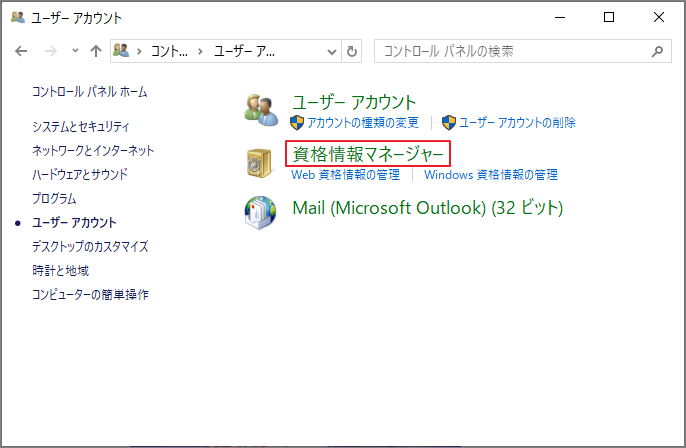Viewport: 686px width, 448px height.
Task: Click the Credential Manager safe icon
Action: (x=259, y=163)
